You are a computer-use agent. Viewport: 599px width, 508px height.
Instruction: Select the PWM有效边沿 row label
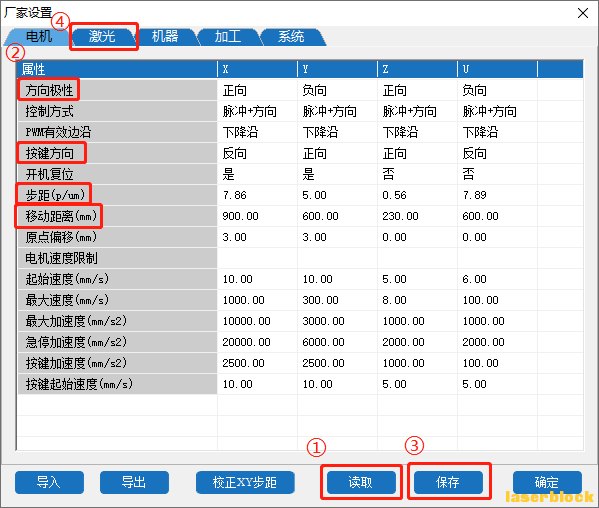[118, 132]
